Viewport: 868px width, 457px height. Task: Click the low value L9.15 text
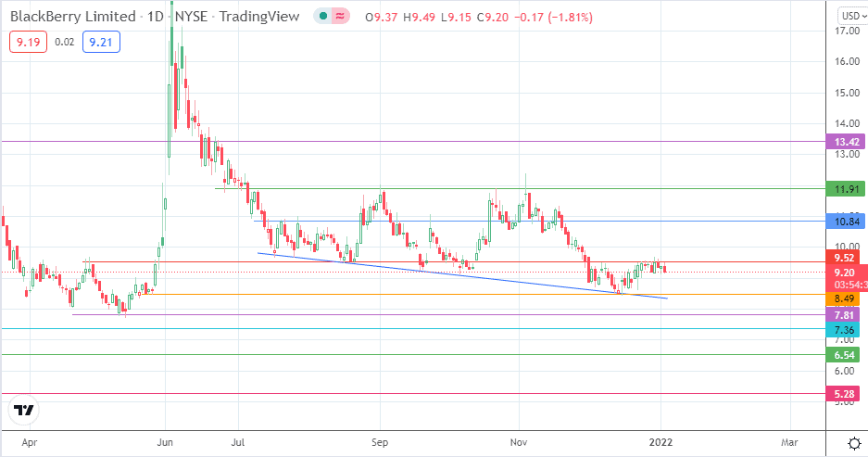[x=456, y=18]
